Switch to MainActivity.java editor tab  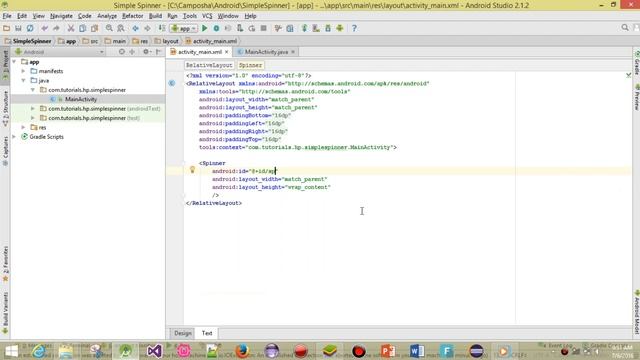[x=266, y=52]
